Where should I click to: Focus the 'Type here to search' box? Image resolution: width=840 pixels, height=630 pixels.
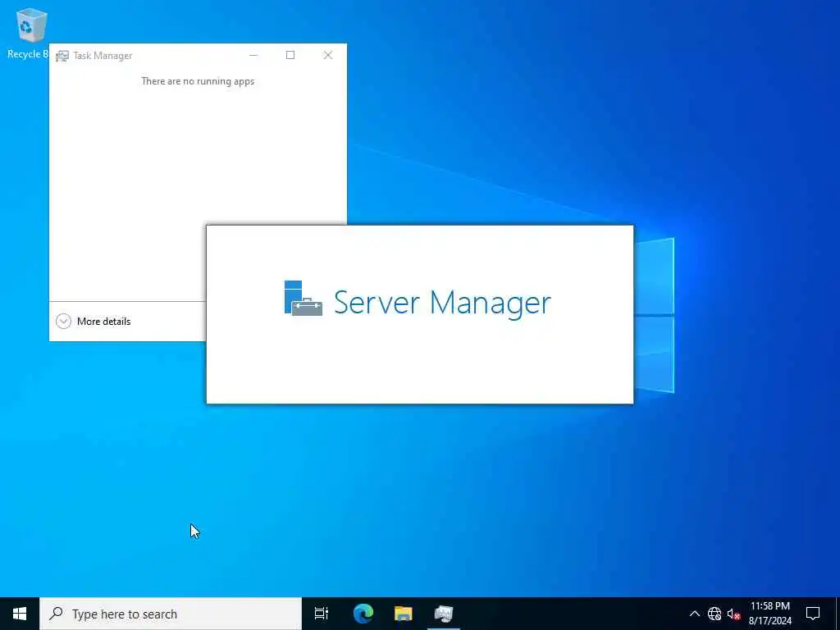coord(171,614)
